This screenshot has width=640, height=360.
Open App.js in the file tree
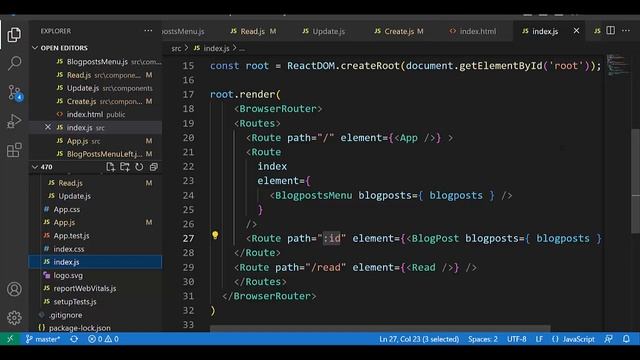[x=96, y=222]
